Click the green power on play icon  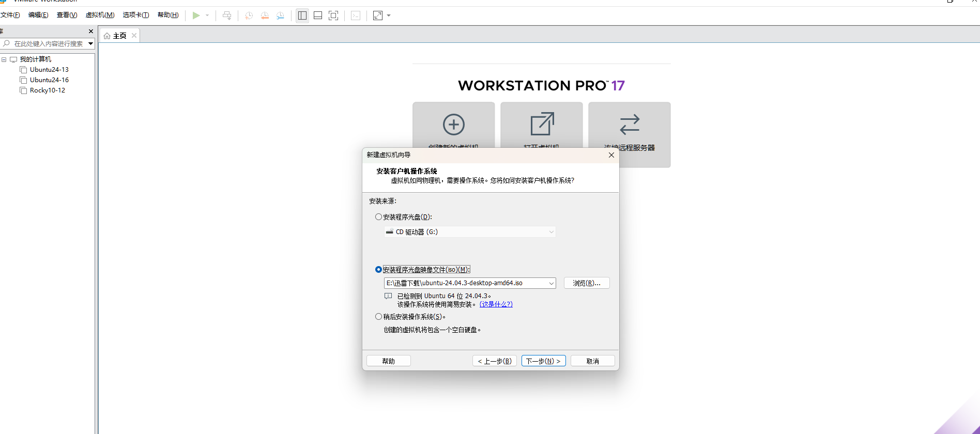click(196, 16)
